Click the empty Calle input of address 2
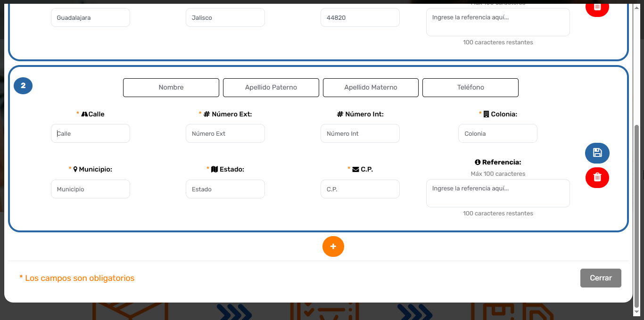 click(x=91, y=133)
